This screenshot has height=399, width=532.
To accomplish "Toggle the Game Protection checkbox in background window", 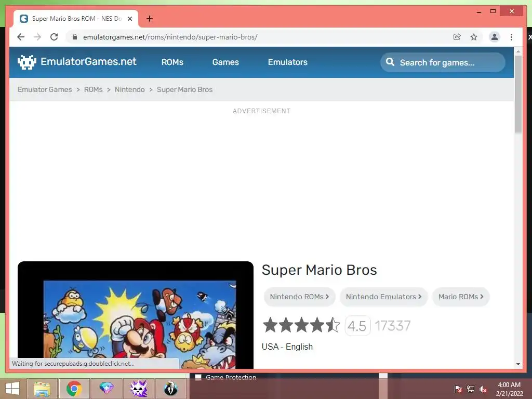I will 198,377.
